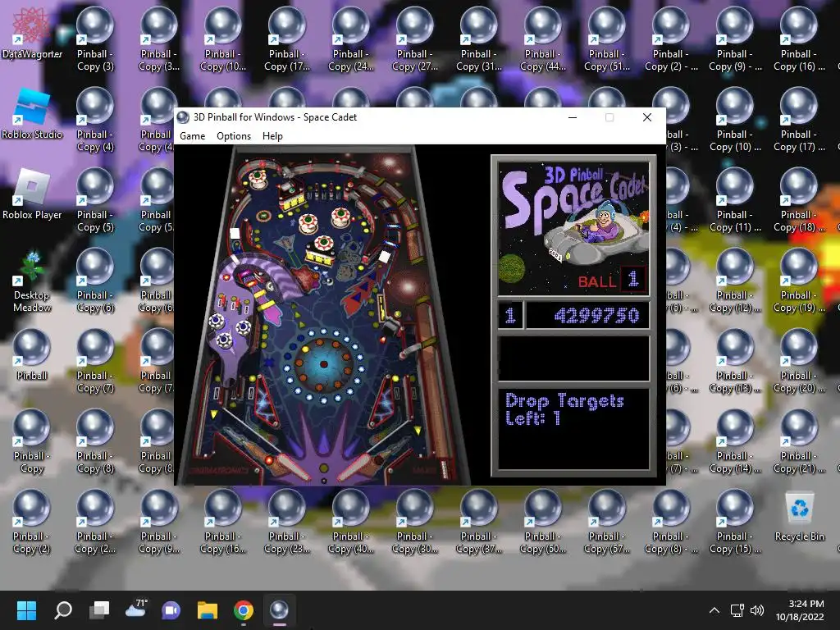Open the Game menu in Pinball
The image size is (840, 630).
click(x=192, y=136)
